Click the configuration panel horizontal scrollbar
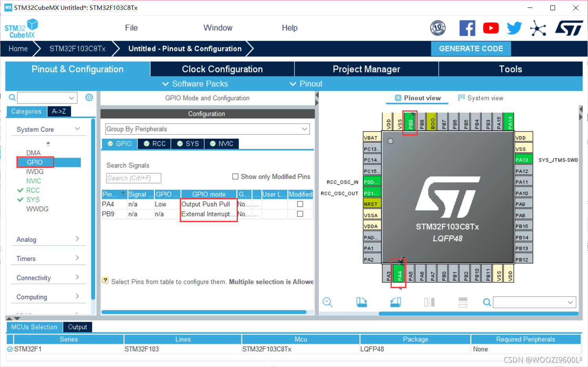 [x=204, y=312]
